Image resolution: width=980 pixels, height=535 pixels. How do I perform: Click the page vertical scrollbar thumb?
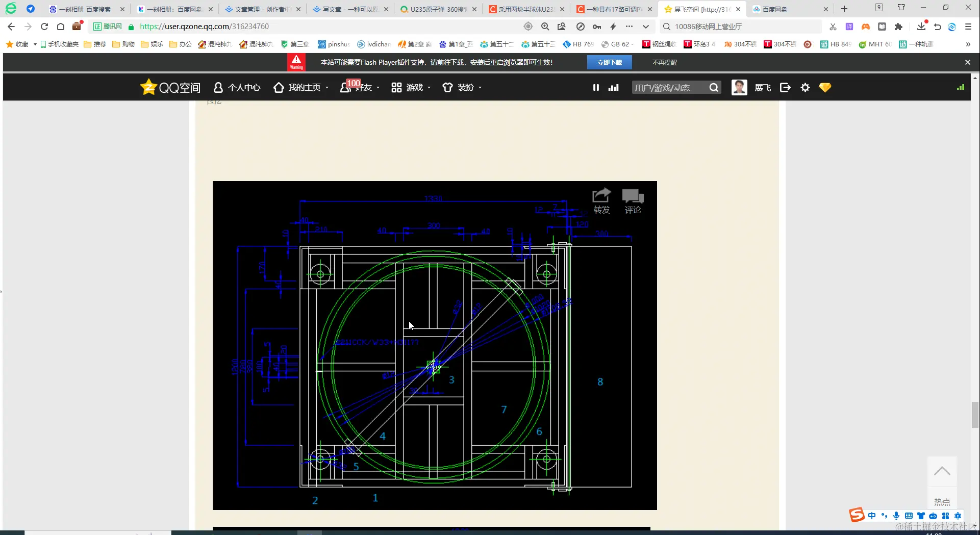pos(975,415)
